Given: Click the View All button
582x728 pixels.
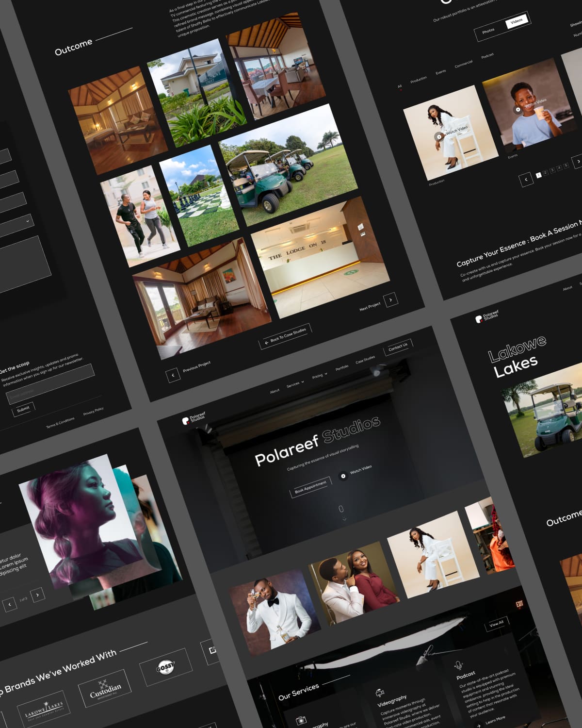Looking at the screenshot, I should point(497,624).
